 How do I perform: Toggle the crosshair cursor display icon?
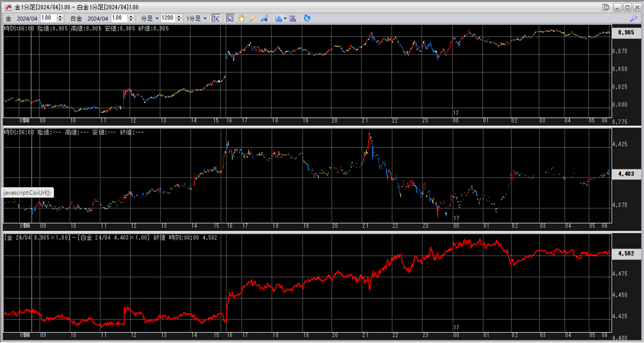(x=216, y=18)
